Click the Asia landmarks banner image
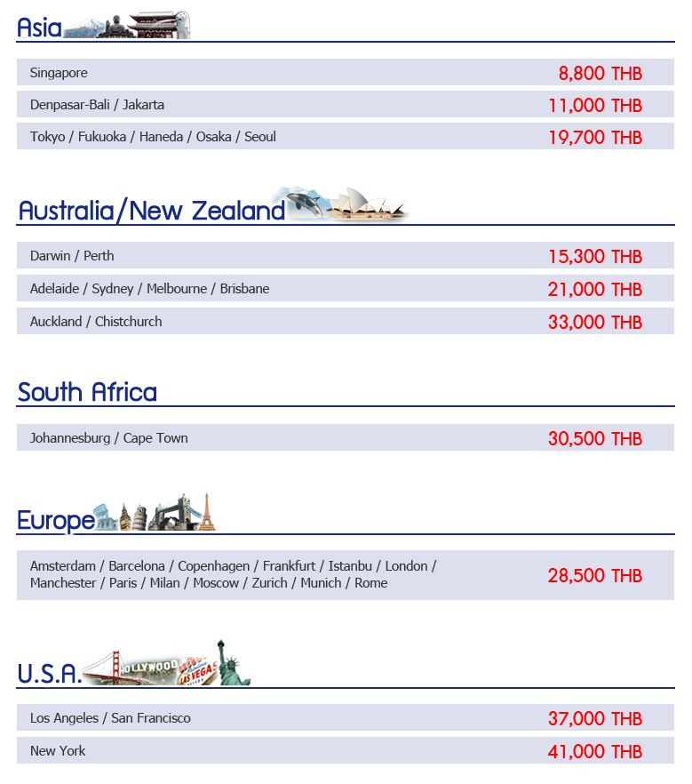This screenshot has height=784, width=692. [126, 26]
